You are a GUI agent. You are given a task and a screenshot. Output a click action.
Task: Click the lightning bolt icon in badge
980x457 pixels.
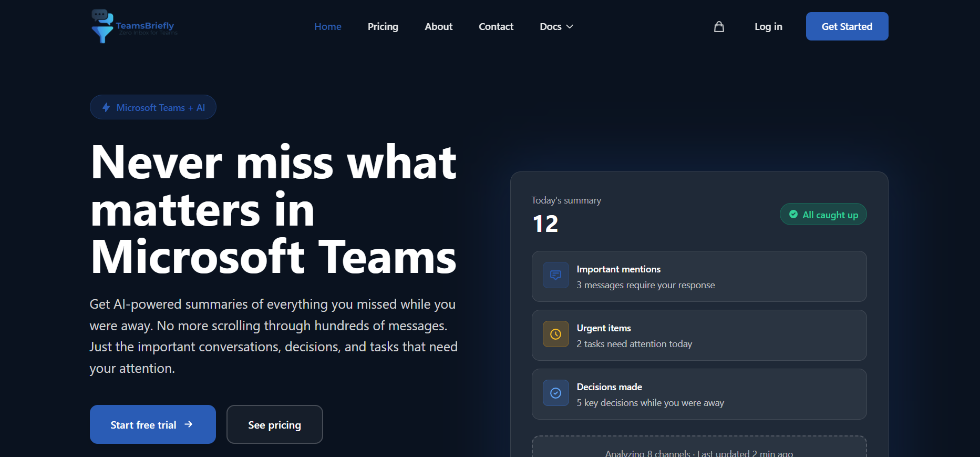106,107
